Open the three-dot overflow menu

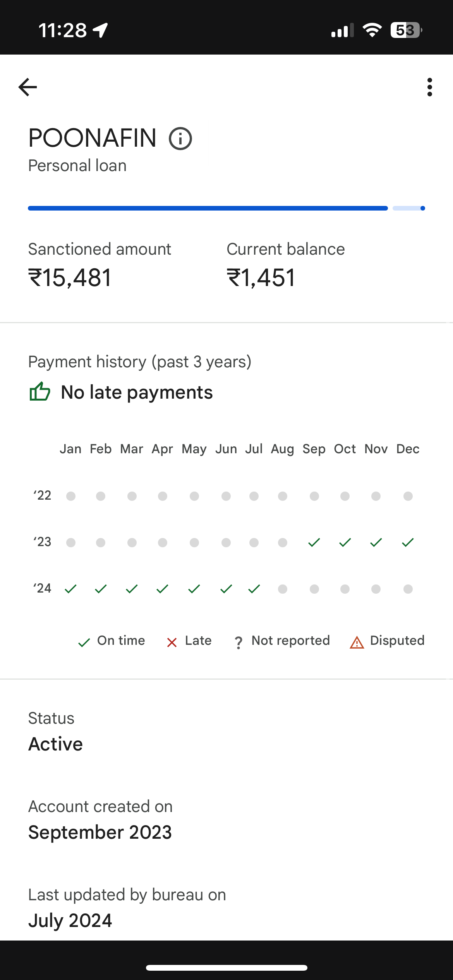point(429,87)
